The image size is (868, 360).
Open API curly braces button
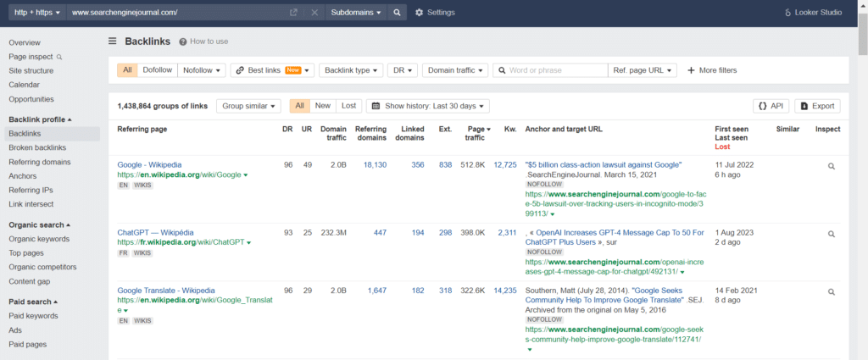click(x=771, y=106)
